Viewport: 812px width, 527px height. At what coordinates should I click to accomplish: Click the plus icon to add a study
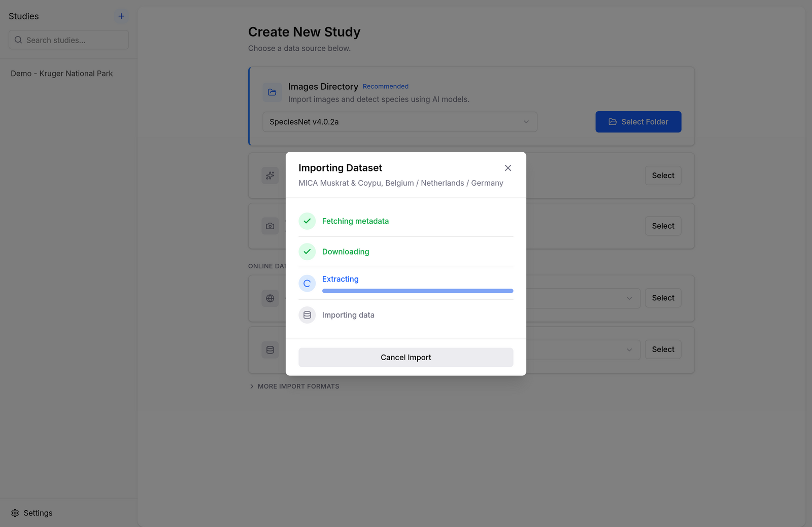point(121,16)
